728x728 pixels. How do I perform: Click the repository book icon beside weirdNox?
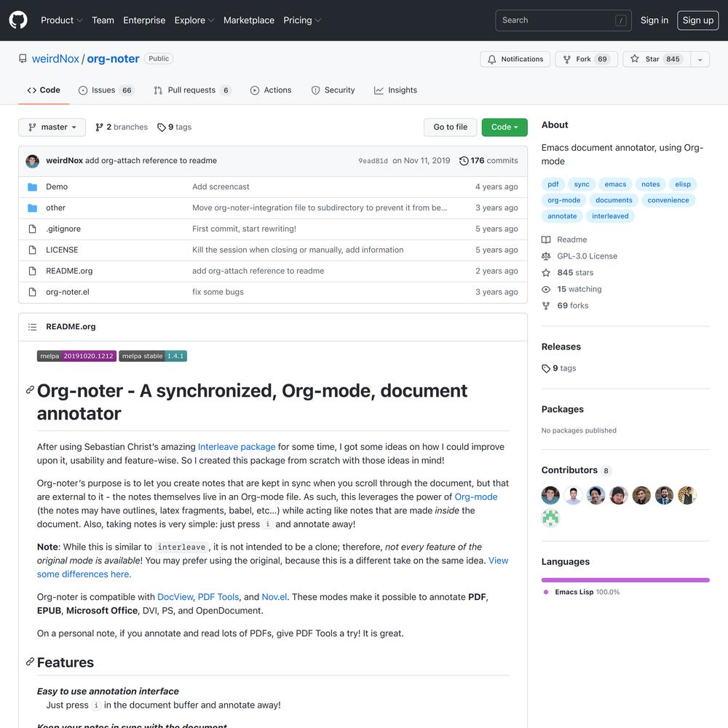[x=23, y=58]
